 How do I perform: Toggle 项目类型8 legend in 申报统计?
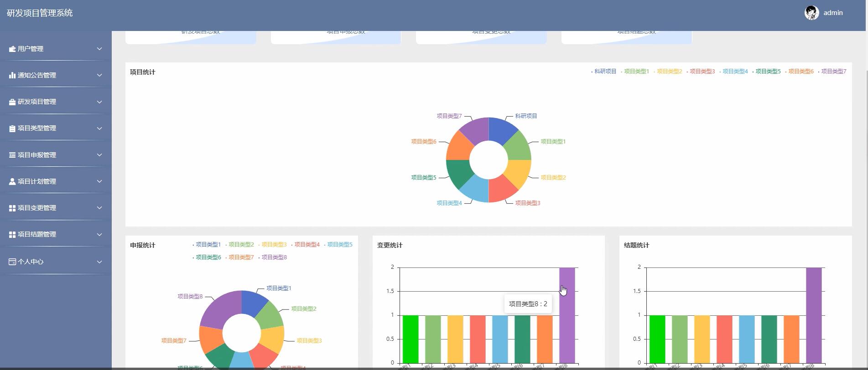coord(272,257)
